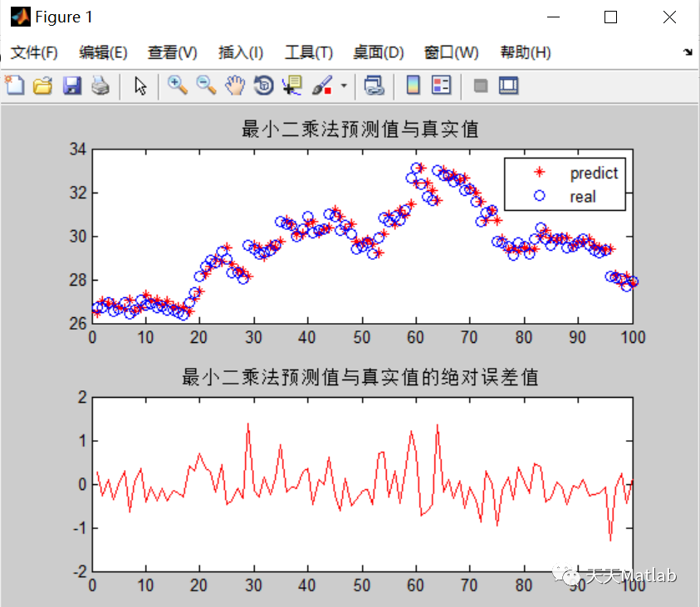700x607 pixels.
Task: Click the 'predict' legend entry
Action: point(594,174)
